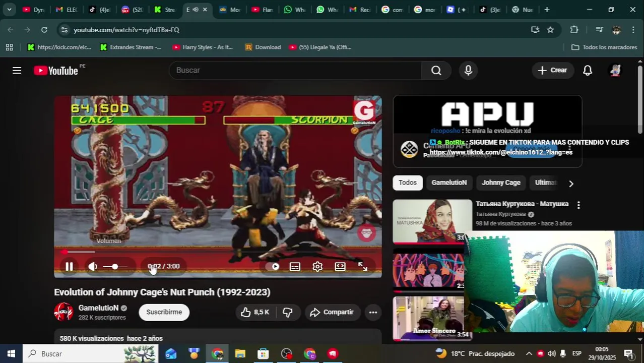The height and width of the screenshot is (363, 644).
Task: Open the GamelutioN channel avatar
Action: 63,312
